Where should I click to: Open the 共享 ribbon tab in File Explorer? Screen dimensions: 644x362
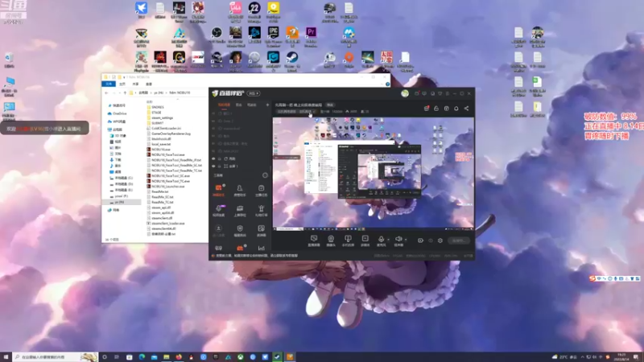[x=135, y=84]
